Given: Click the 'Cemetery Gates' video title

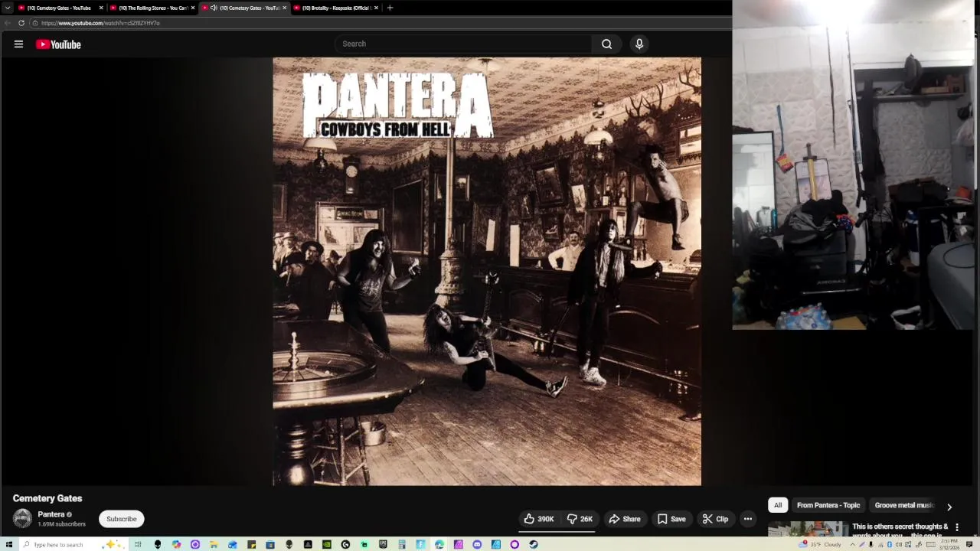Looking at the screenshot, I should coord(47,498).
